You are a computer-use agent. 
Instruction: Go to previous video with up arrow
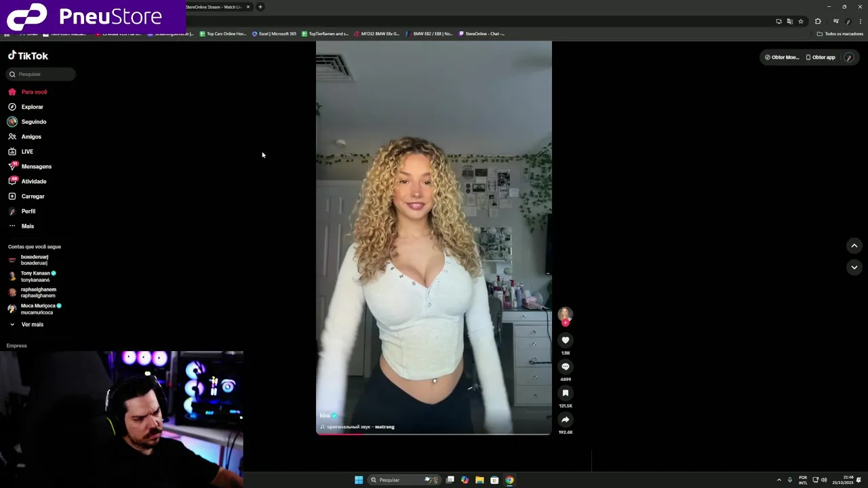tap(854, 245)
